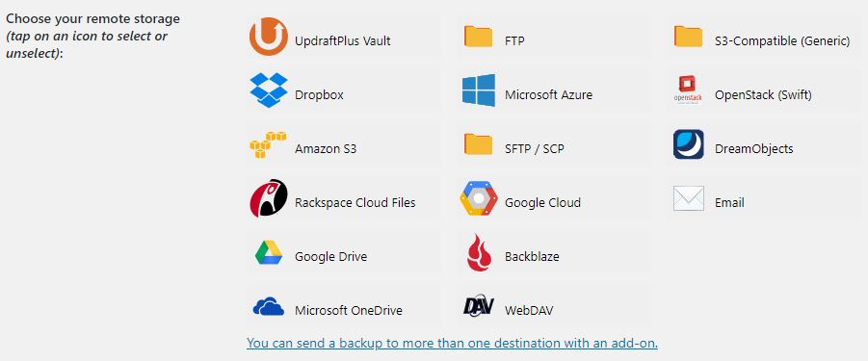Choose the WebDAV logo icon

point(478,306)
